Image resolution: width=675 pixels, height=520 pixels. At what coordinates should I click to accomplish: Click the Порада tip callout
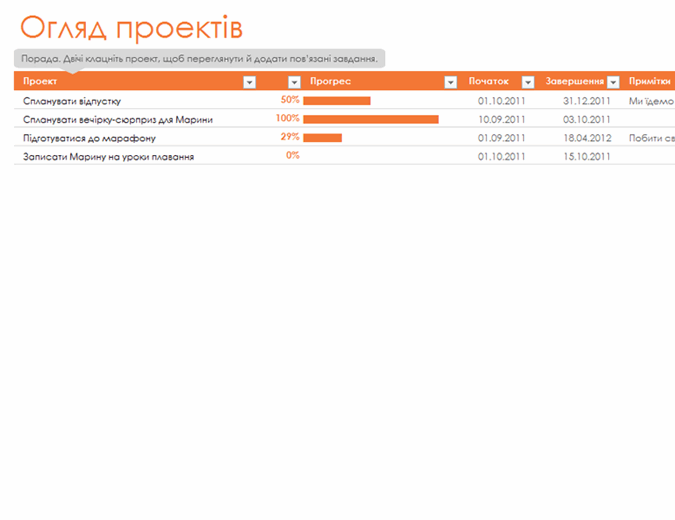199,59
